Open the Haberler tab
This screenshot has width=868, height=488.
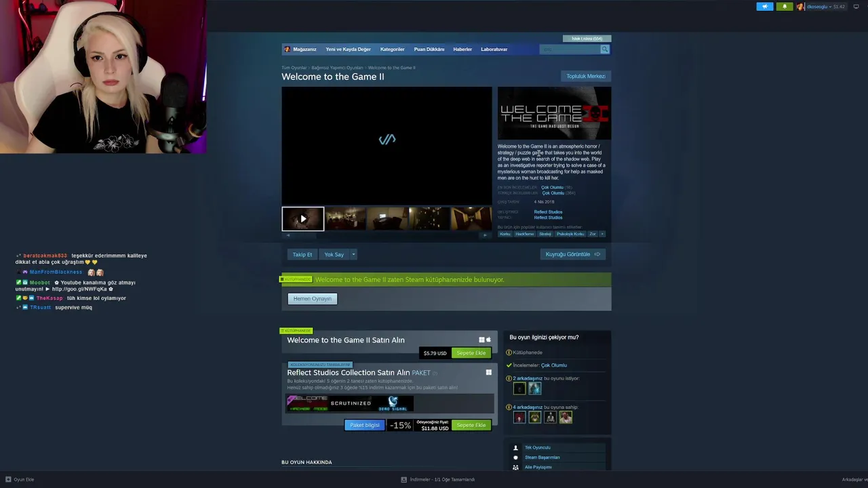462,49
